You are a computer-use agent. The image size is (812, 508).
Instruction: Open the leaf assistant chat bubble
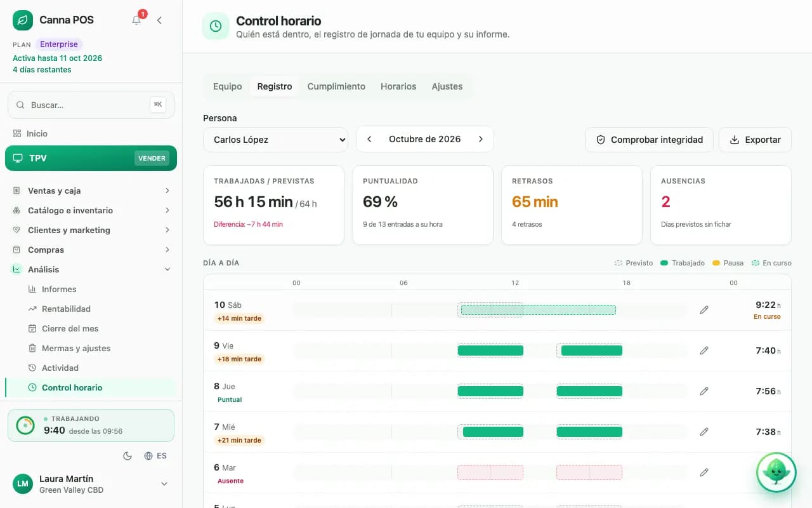[x=776, y=473]
